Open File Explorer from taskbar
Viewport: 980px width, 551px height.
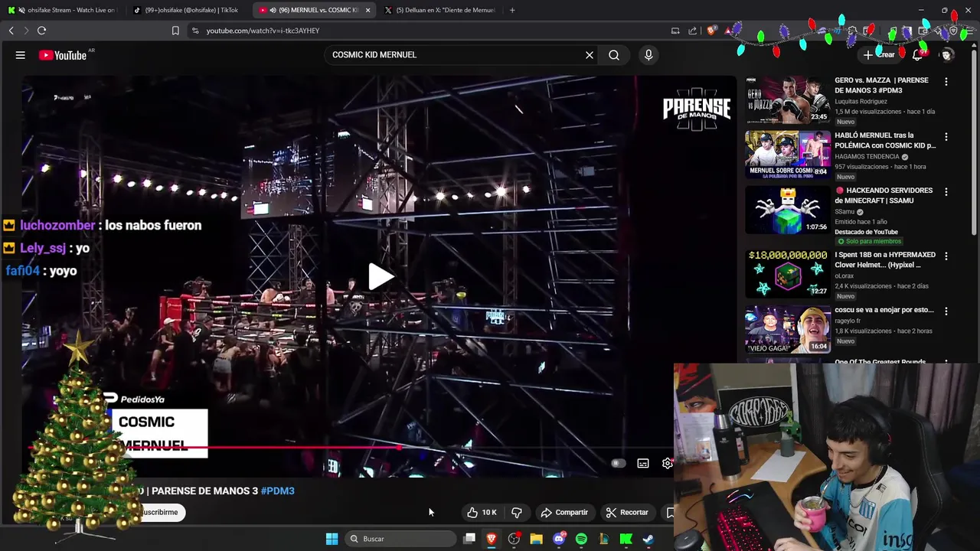(536, 539)
